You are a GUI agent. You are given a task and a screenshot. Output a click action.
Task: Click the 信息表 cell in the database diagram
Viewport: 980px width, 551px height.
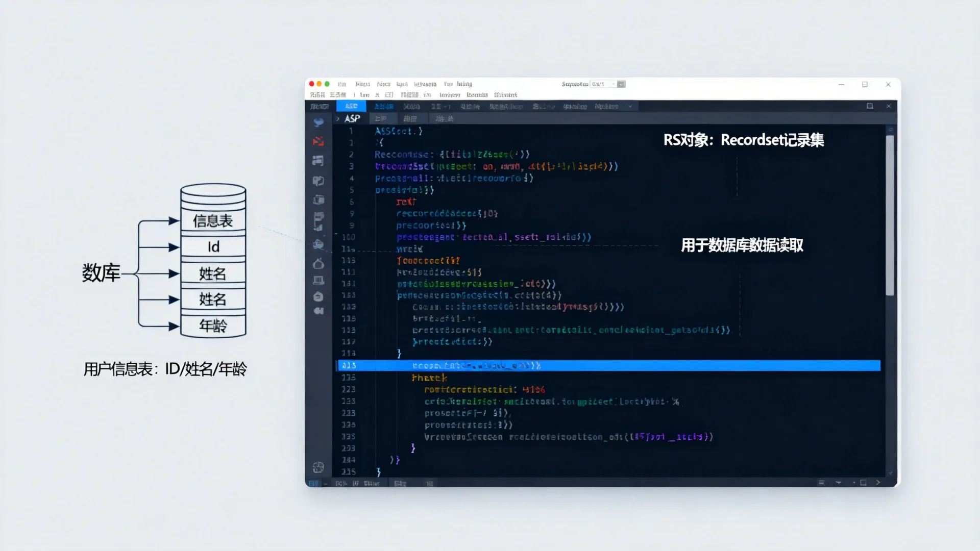[213, 221]
